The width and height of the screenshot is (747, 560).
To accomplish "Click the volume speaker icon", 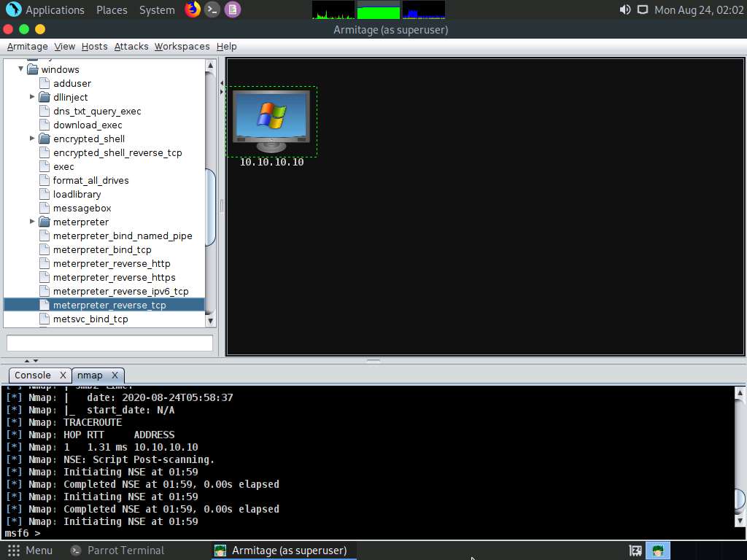I will [625, 9].
